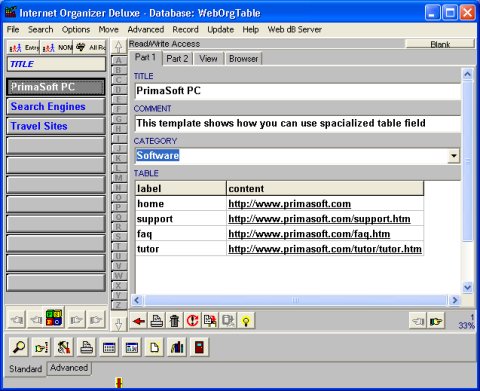The height and width of the screenshot is (391, 480).
Task: Click the Blank button
Action: 440,44
